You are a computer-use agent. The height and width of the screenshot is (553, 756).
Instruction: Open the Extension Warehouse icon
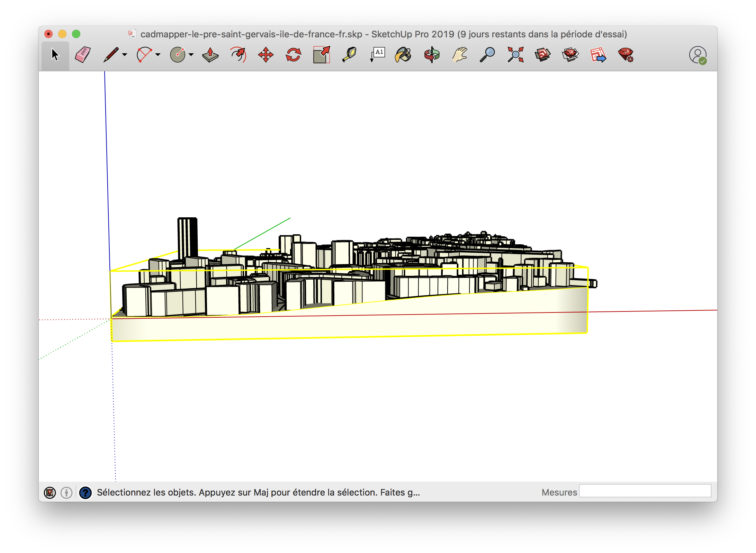[570, 55]
